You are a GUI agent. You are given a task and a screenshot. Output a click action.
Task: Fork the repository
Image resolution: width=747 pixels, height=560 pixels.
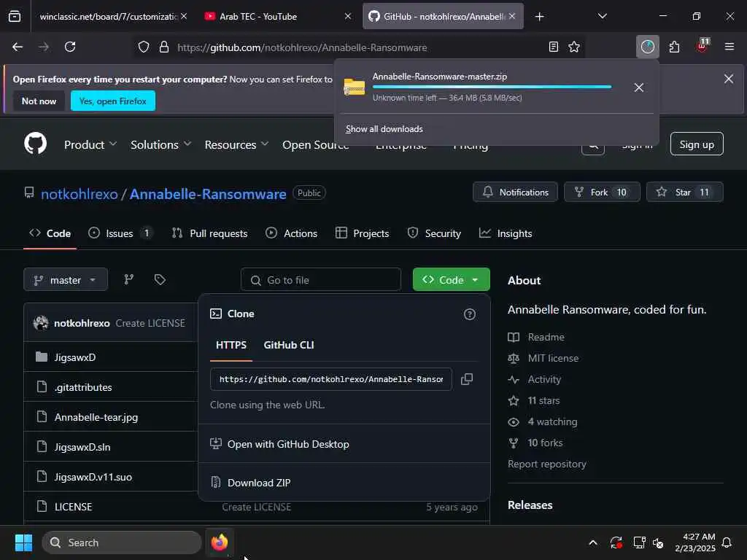[602, 192]
